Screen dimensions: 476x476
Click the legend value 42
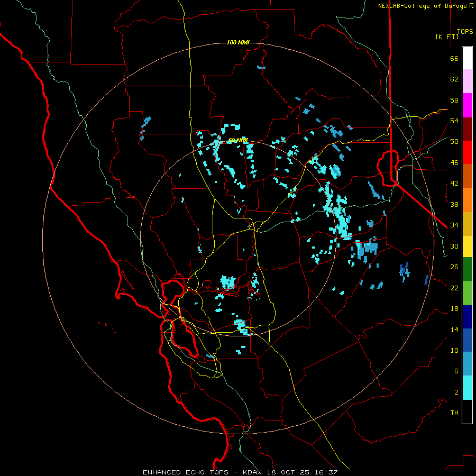(x=454, y=184)
